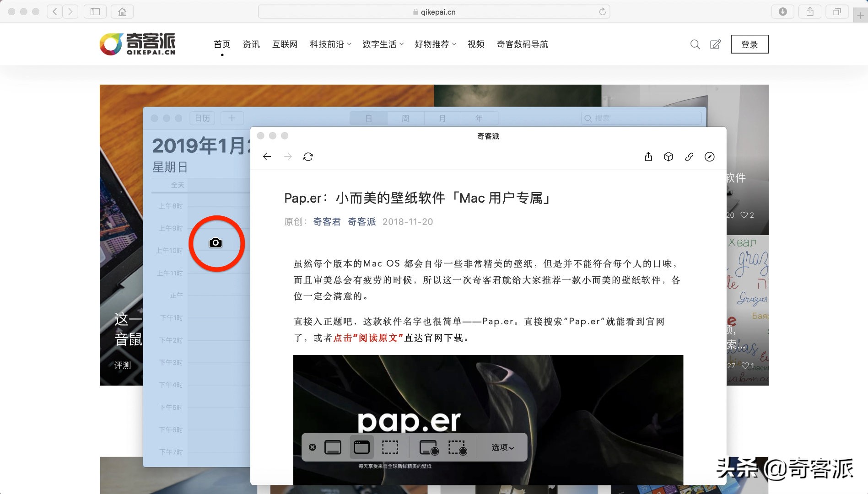Viewport: 868px width, 494px height.
Task: Toggle the Safari sidebar
Action: 95,11
